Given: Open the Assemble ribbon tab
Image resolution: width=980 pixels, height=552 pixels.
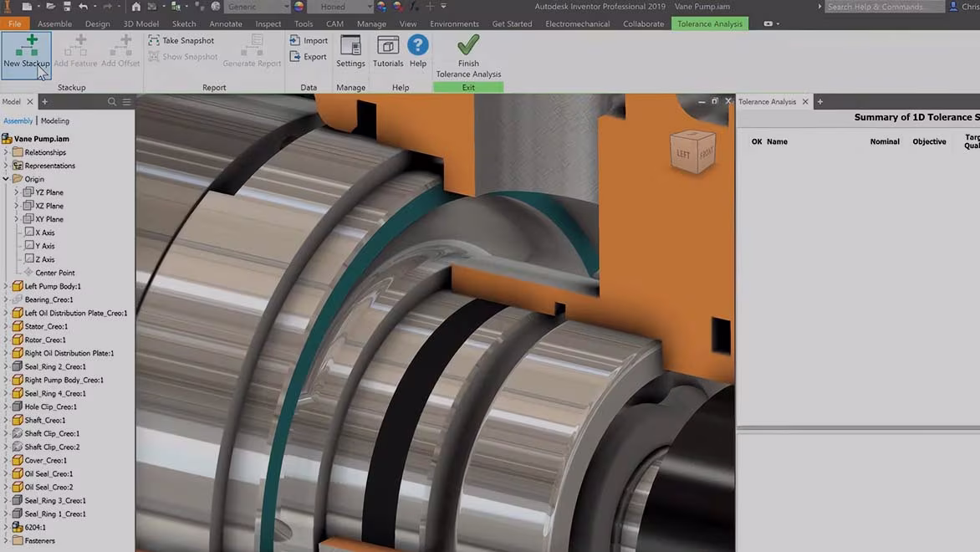Looking at the screenshot, I should pos(54,23).
